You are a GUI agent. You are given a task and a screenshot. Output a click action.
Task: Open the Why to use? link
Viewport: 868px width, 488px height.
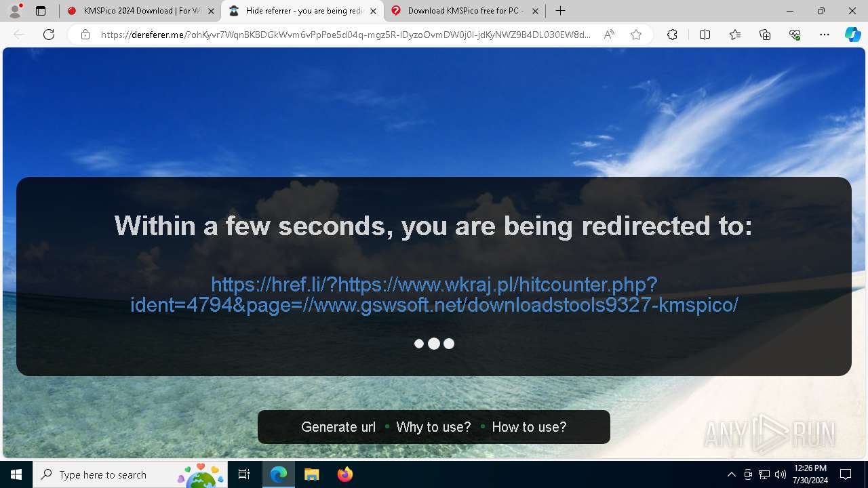tap(433, 427)
